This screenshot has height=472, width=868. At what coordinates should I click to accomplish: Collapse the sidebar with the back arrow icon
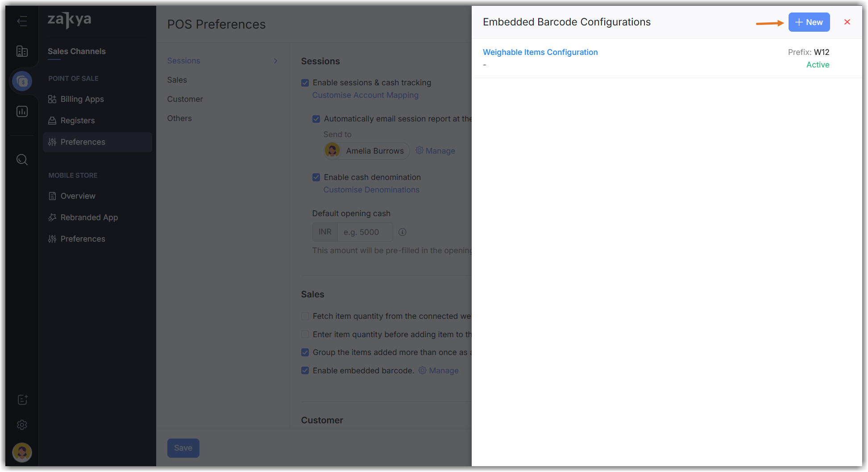point(22,21)
